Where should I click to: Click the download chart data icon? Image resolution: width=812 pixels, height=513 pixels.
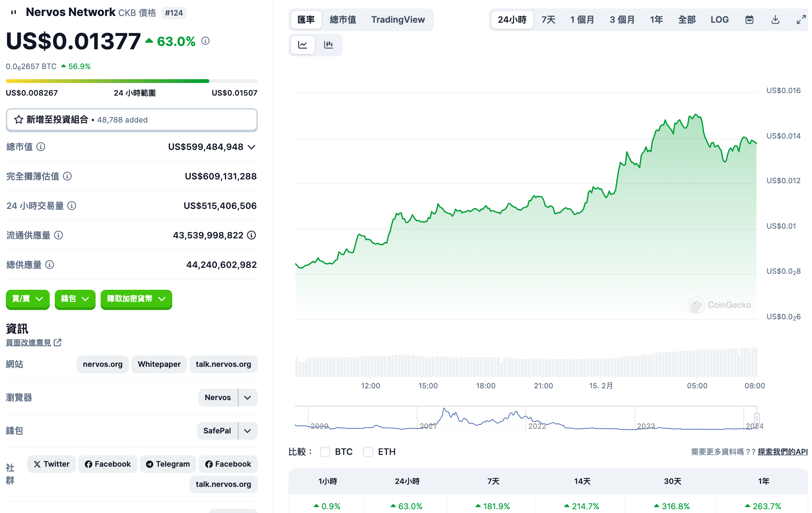click(775, 20)
